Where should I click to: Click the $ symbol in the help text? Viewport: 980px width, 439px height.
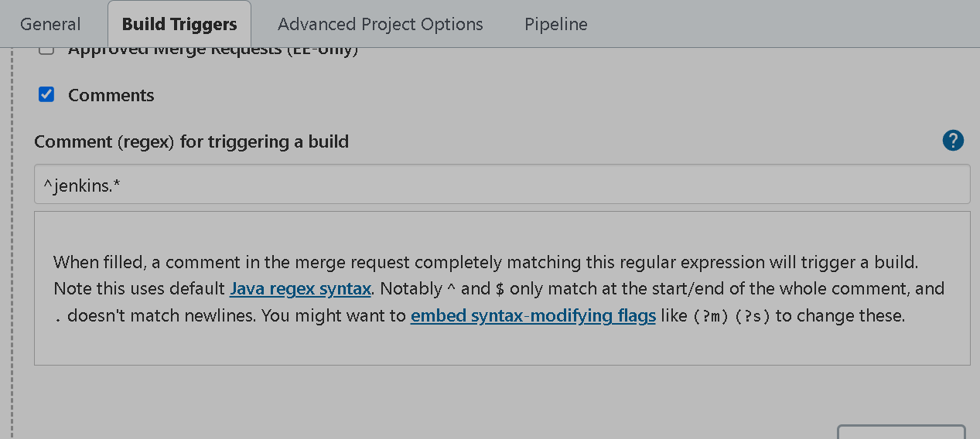click(500, 290)
